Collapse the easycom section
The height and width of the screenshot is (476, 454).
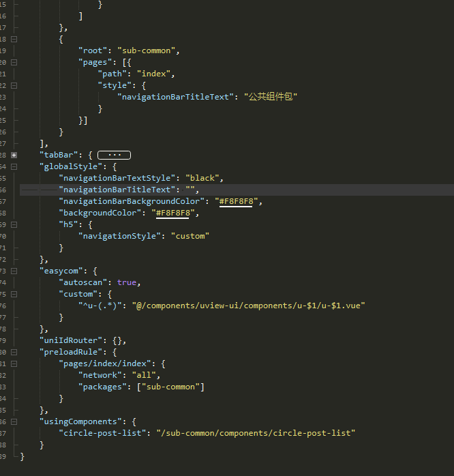(14, 271)
